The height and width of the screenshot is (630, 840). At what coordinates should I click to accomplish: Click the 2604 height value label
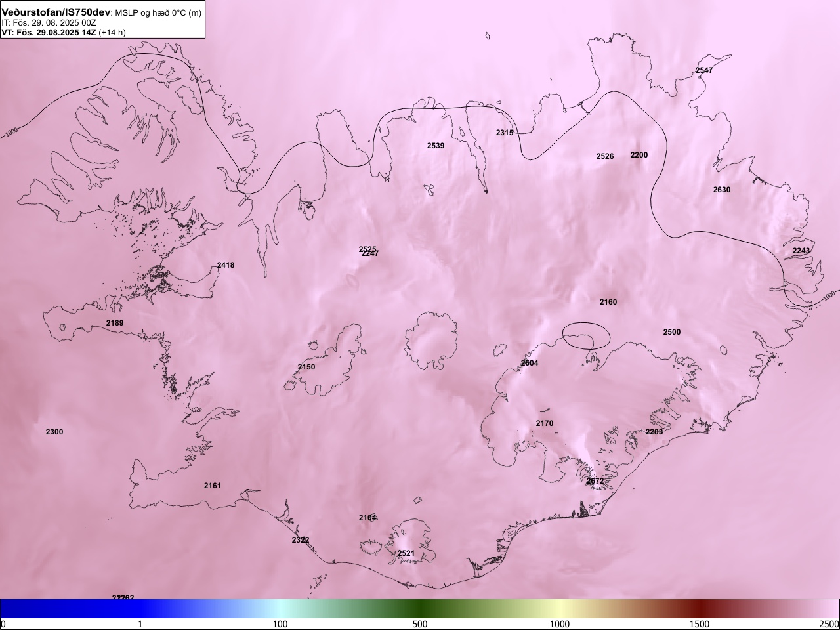(x=530, y=363)
